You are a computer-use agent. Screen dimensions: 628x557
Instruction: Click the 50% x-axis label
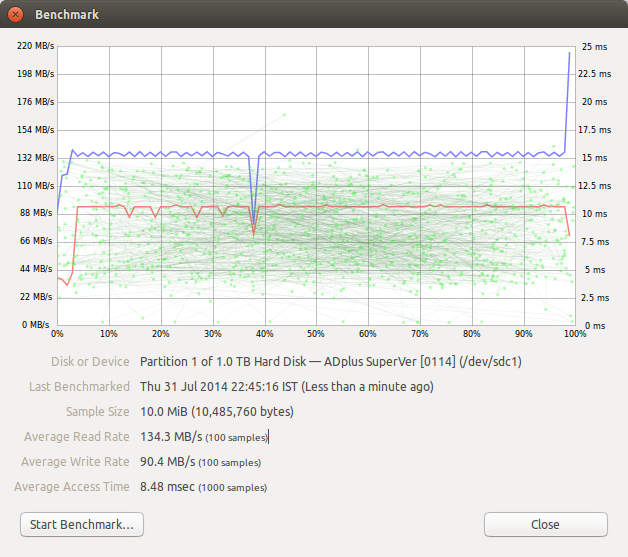coord(316,334)
